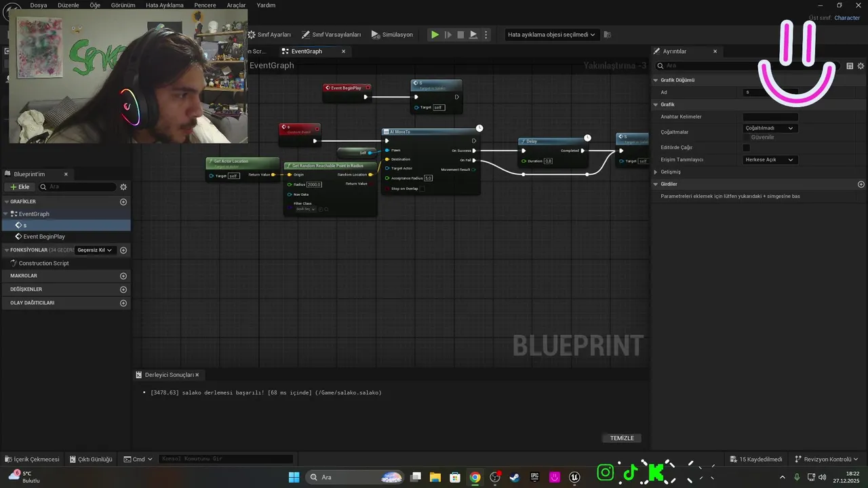868x488 pixels.
Task: Click the 15 Kaydedilmedi unsaved button
Action: click(x=755, y=459)
